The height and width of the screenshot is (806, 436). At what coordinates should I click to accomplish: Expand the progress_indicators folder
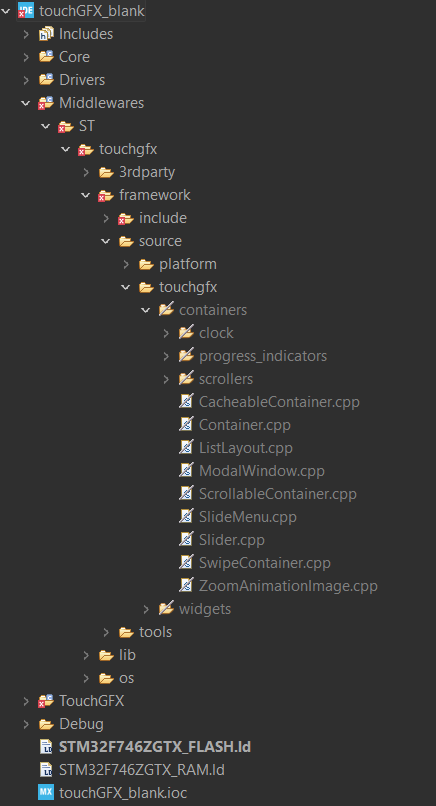[166, 356]
